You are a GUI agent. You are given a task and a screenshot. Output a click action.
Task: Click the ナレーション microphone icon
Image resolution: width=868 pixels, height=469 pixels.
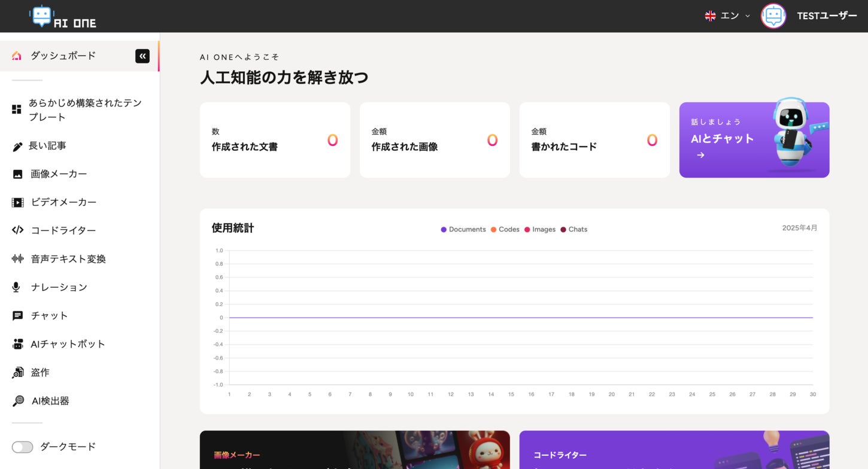point(17,287)
